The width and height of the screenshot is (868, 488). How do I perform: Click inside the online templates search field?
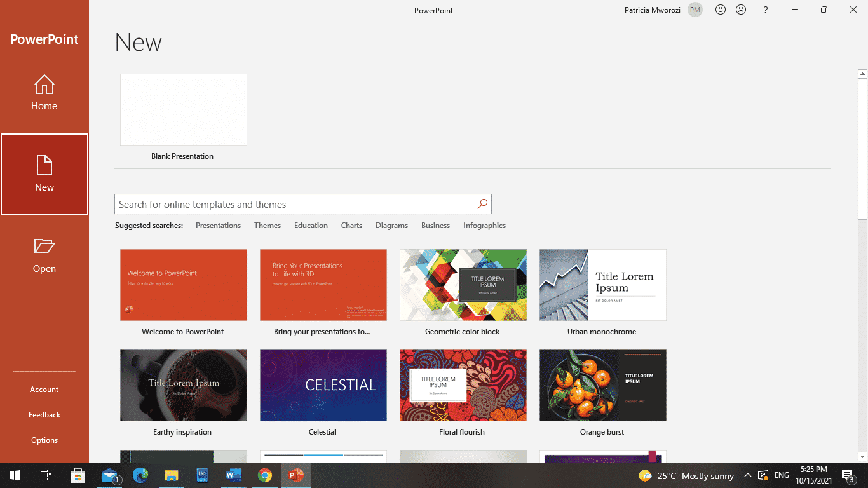[292, 204]
